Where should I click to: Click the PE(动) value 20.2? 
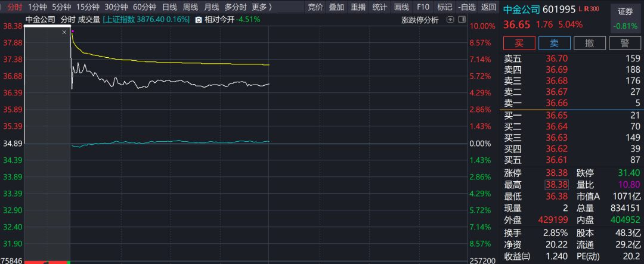[633, 257]
